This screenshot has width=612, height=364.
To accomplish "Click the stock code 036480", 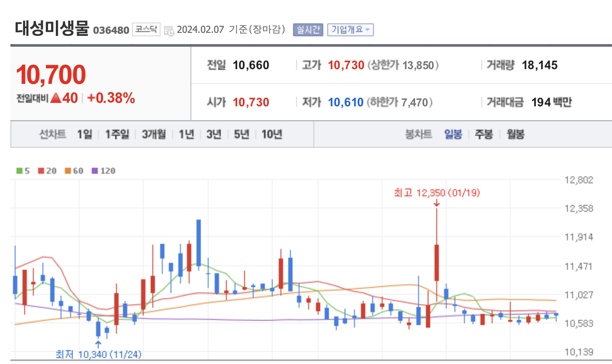I will [x=111, y=30].
